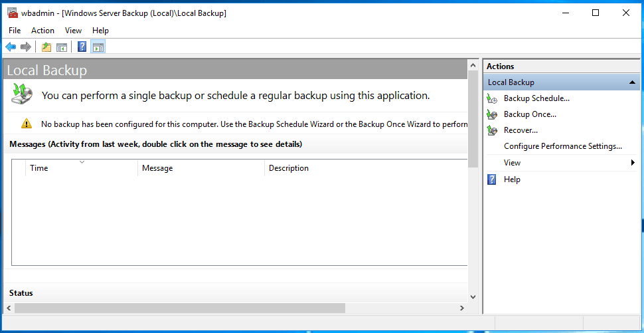The height and width of the screenshot is (333, 644).
Task: Click the Messages section heading text
Action: pos(155,144)
